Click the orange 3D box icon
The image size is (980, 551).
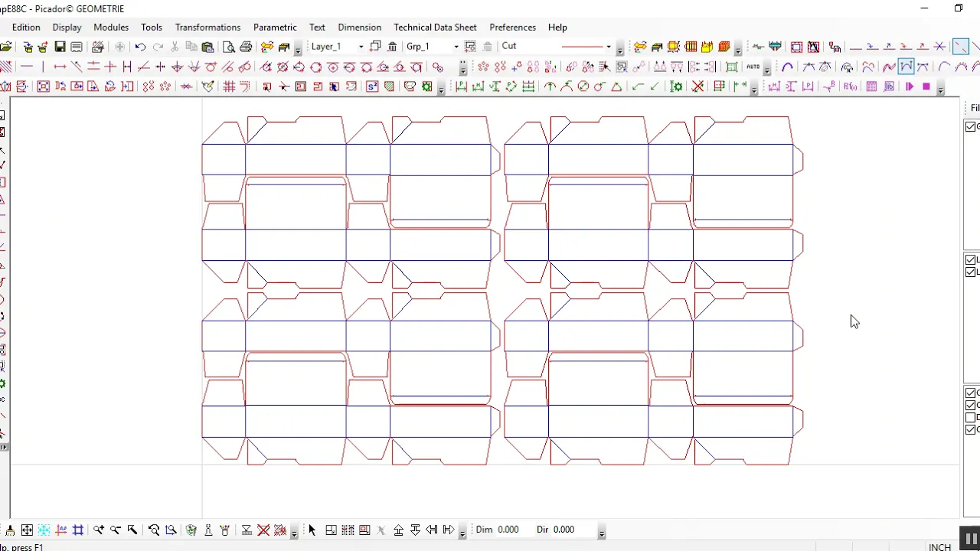point(724,47)
